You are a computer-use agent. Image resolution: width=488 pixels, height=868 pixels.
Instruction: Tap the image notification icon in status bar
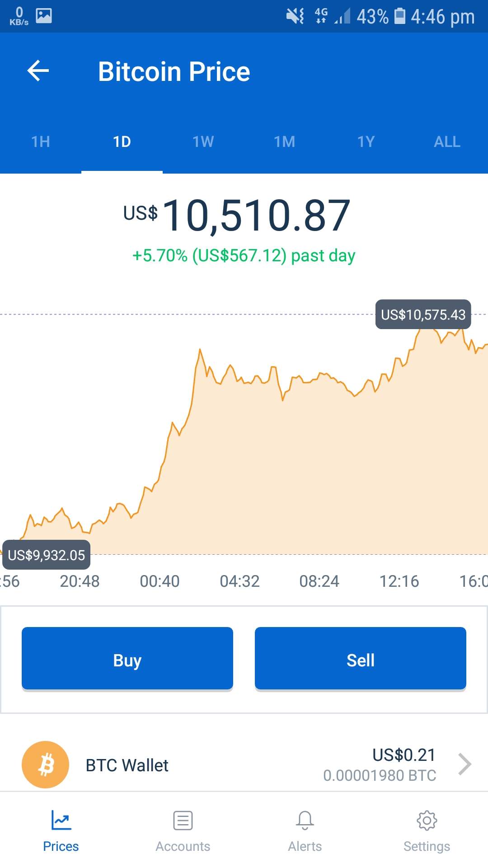[x=44, y=16]
